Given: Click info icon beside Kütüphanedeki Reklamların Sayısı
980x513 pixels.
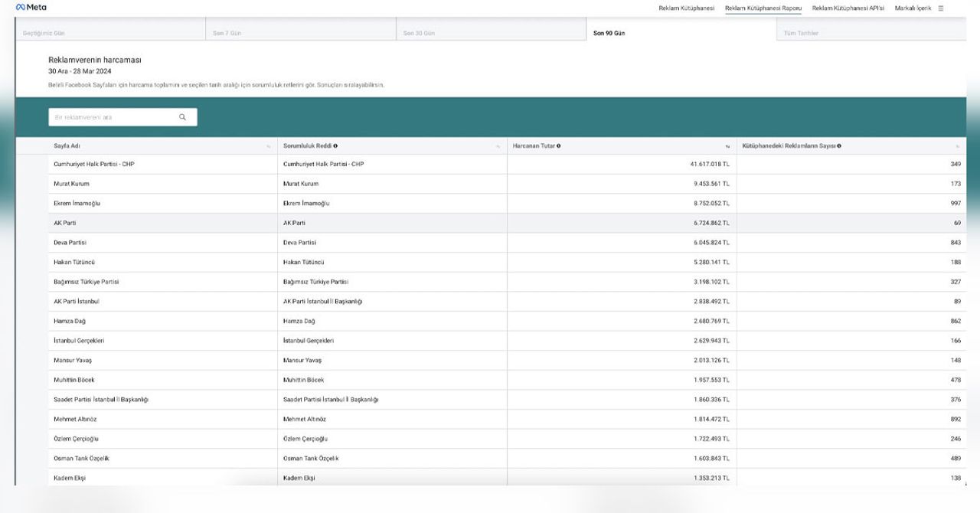Looking at the screenshot, I should pyautogui.click(x=839, y=145).
